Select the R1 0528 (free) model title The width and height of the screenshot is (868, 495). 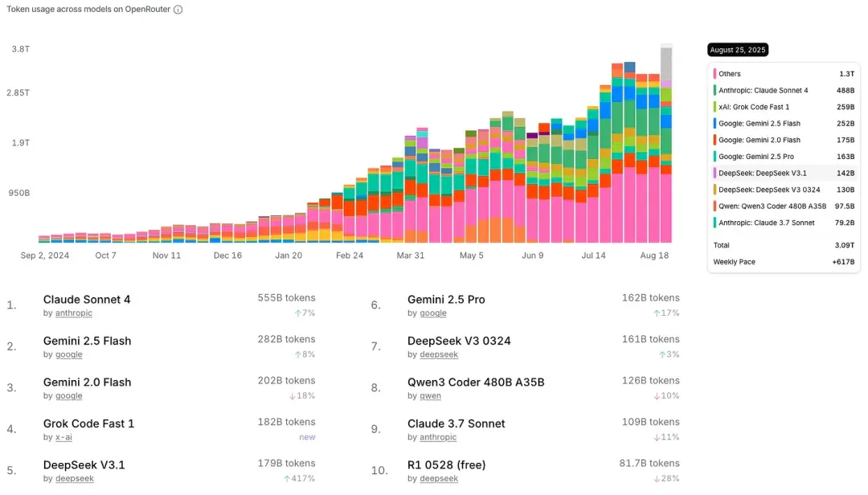(446, 465)
